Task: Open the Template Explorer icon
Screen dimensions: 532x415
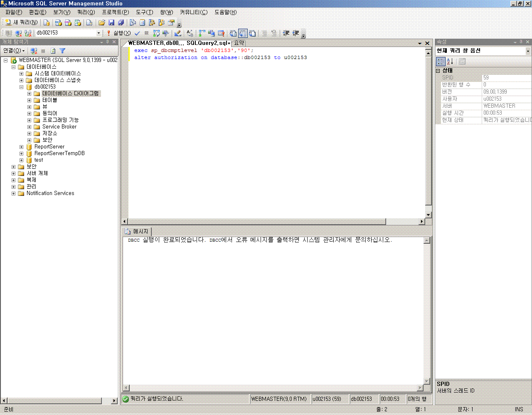Action: pyautogui.click(x=161, y=22)
